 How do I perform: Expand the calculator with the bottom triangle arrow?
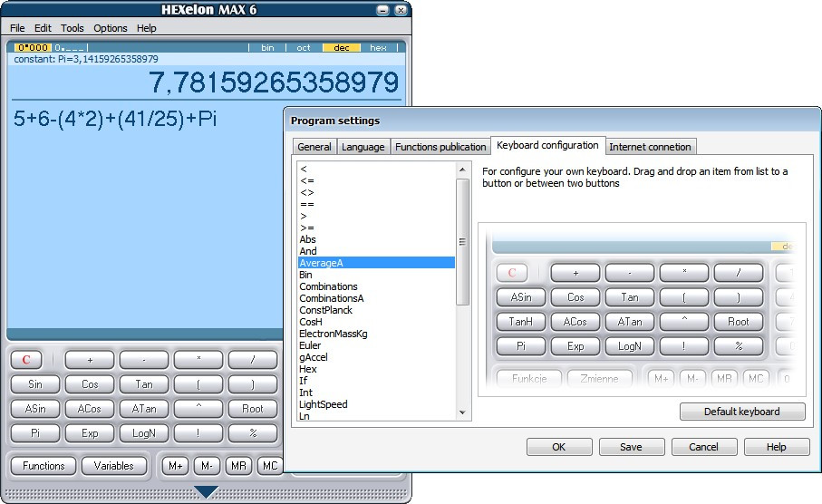click(x=206, y=491)
